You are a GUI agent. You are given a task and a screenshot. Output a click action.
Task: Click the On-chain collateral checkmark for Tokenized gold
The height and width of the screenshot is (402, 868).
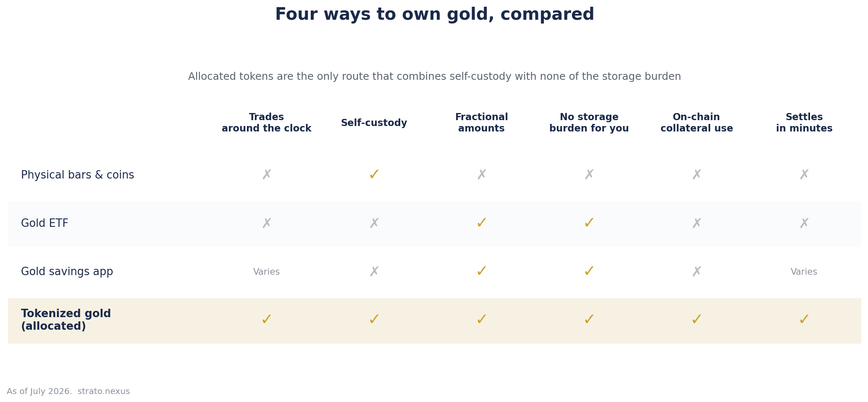(696, 320)
